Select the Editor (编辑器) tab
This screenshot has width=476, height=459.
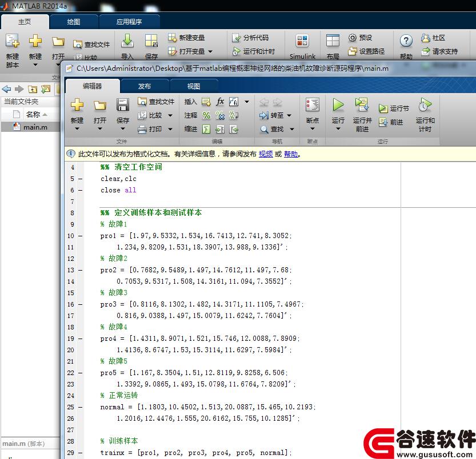click(x=93, y=86)
